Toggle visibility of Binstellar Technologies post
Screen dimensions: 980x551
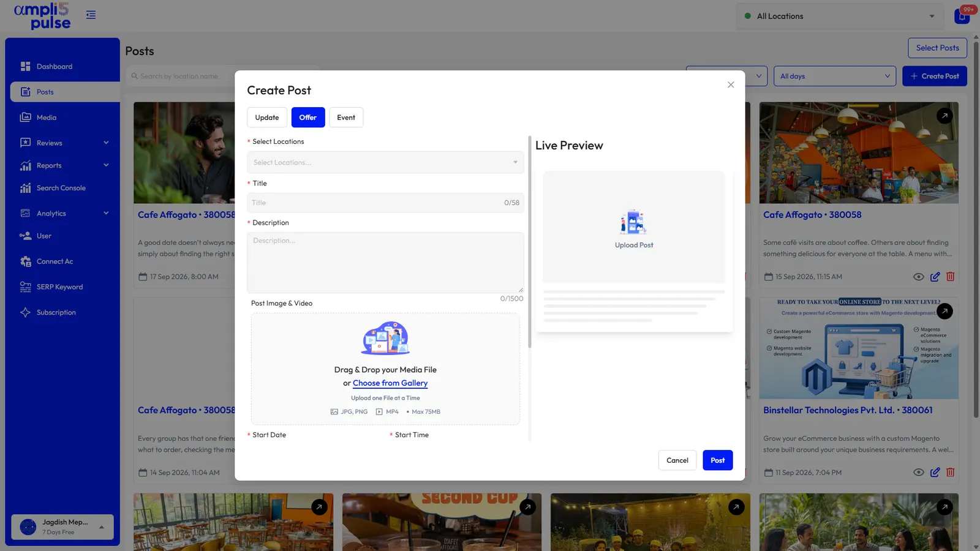point(918,472)
